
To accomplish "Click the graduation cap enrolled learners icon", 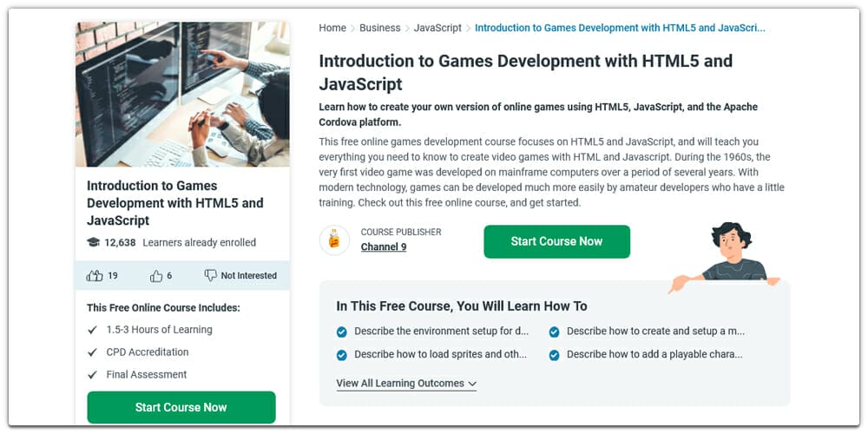I will (x=93, y=242).
